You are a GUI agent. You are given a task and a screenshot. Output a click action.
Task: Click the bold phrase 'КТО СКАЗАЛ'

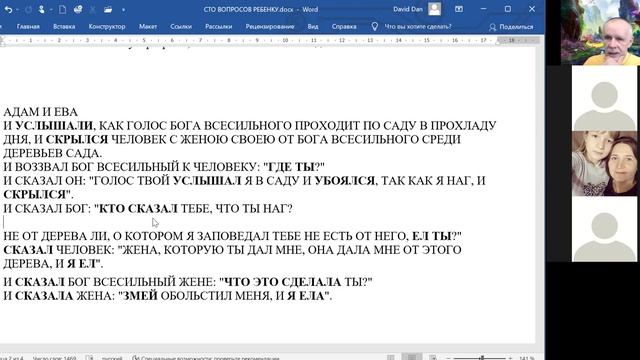click(x=138, y=209)
